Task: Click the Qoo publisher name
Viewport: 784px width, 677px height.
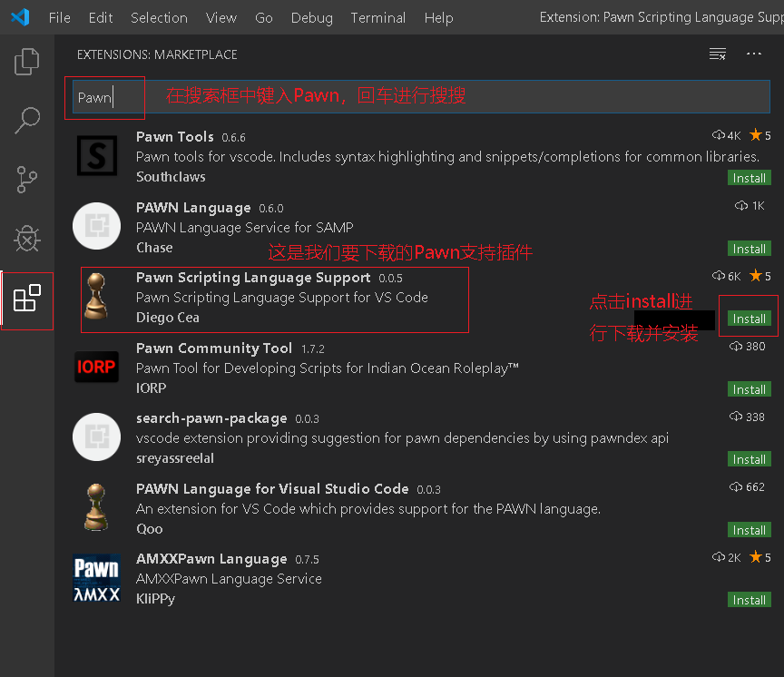Action: coord(150,529)
